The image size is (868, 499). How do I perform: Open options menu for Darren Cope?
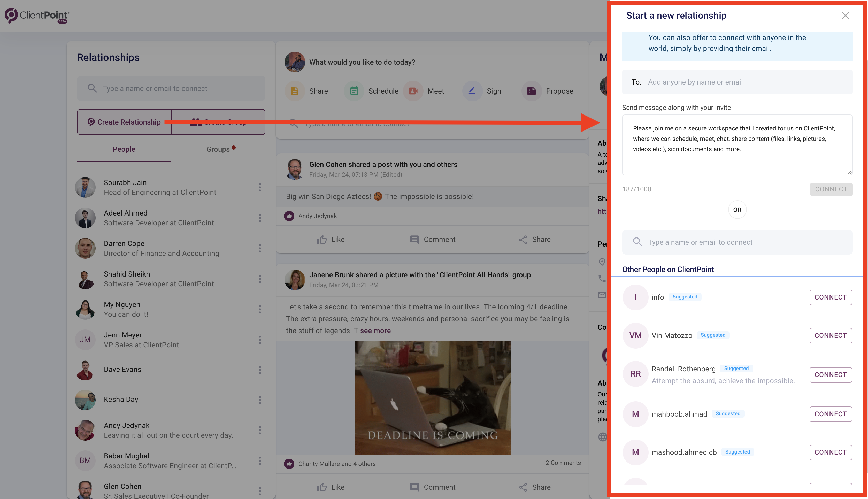click(260, 249)
